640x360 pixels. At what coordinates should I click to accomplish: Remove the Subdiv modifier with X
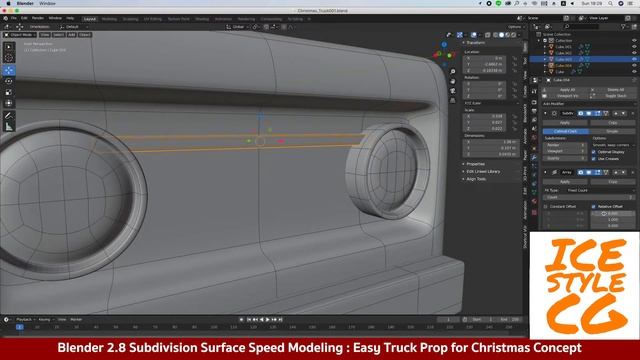coord(633,113)
